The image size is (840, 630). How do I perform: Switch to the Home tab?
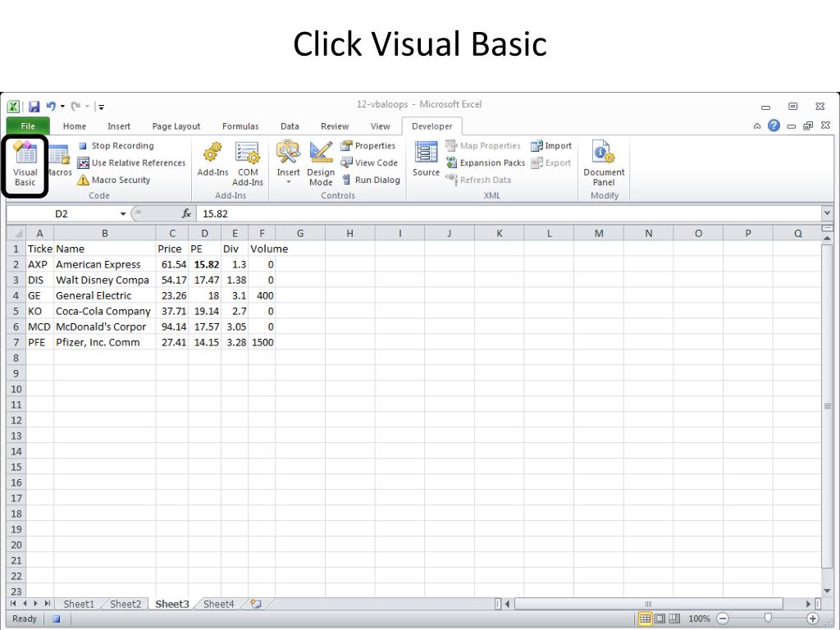75,126
